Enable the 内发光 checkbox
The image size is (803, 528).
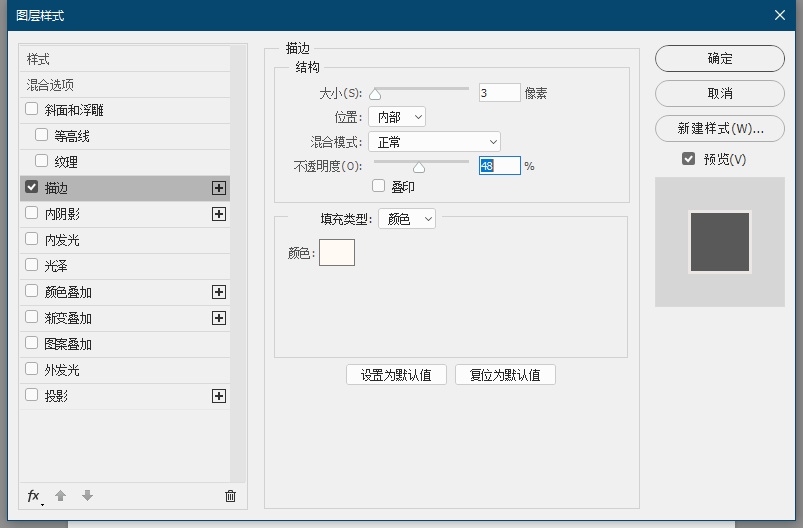tap(32, 239)
